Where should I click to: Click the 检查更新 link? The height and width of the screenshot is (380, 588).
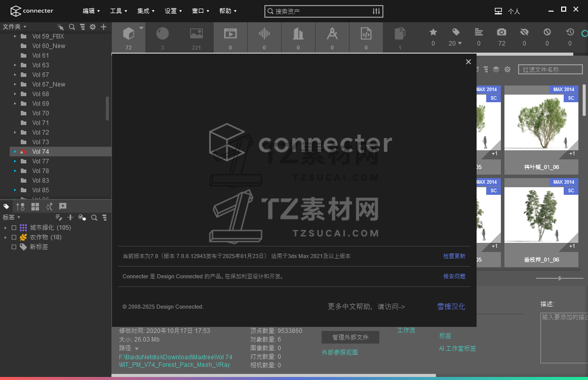coord(454,256)
